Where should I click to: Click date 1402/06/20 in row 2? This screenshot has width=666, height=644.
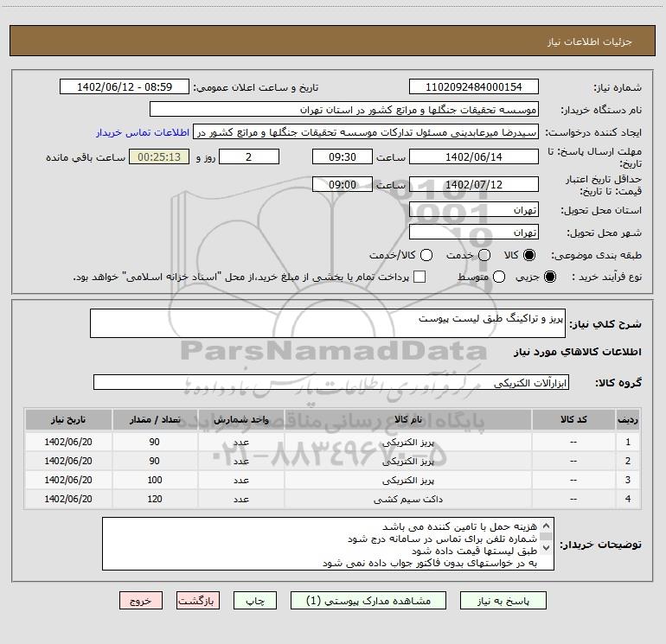click(68, 461)
